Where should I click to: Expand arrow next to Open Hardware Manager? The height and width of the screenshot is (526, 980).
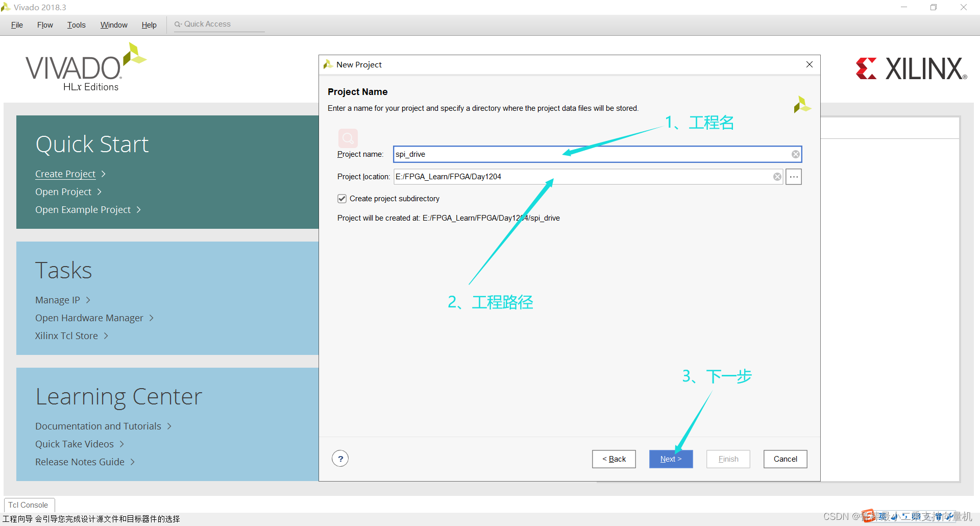click(x=152, y=318)
